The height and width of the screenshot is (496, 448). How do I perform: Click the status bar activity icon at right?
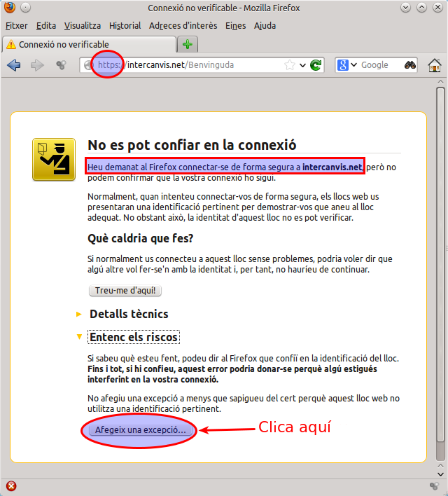point(434,486)
